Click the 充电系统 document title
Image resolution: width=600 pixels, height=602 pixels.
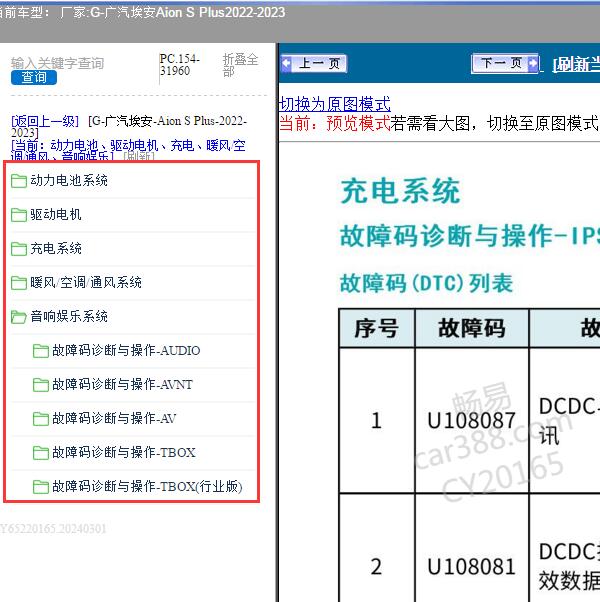click(400, 191)
